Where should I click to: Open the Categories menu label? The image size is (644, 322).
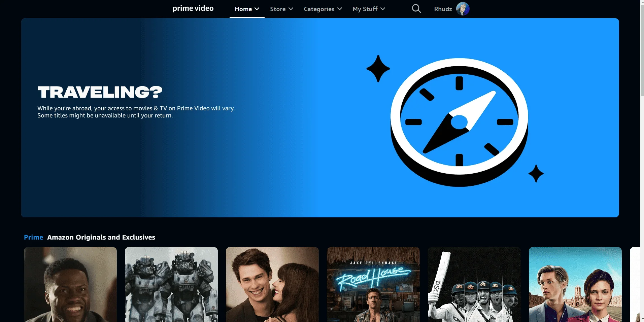[x=319, y=9]
